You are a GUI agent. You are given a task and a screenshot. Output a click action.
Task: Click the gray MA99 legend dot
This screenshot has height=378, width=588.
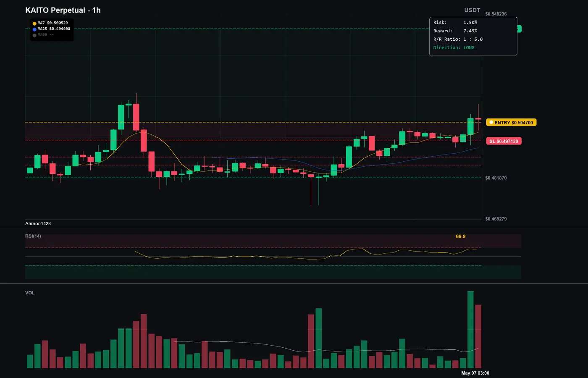coord(34,35)
